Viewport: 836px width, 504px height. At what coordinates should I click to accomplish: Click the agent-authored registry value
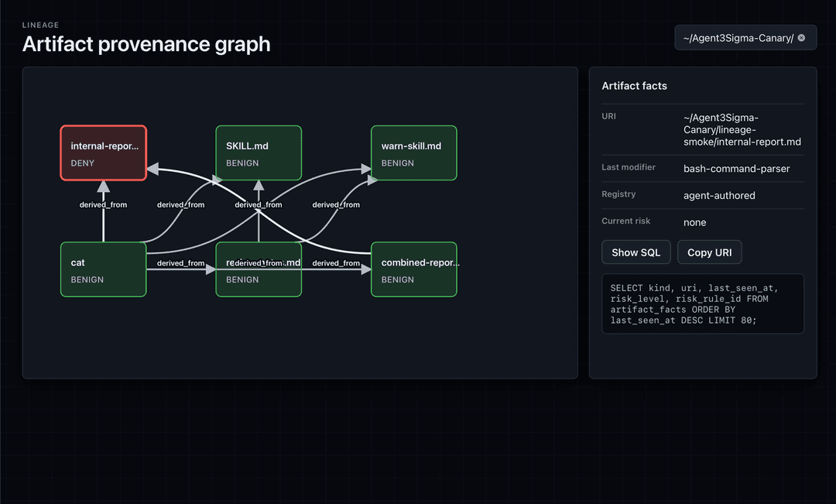tap(719, 195)
